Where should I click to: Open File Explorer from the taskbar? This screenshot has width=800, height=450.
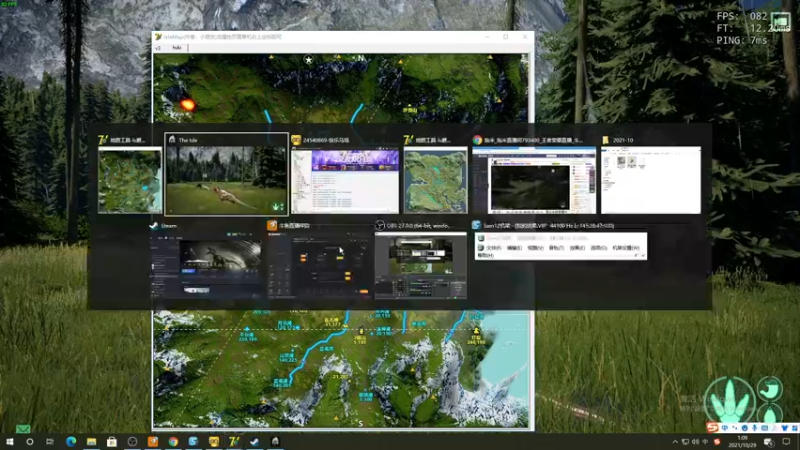click(x=91, y=442)
